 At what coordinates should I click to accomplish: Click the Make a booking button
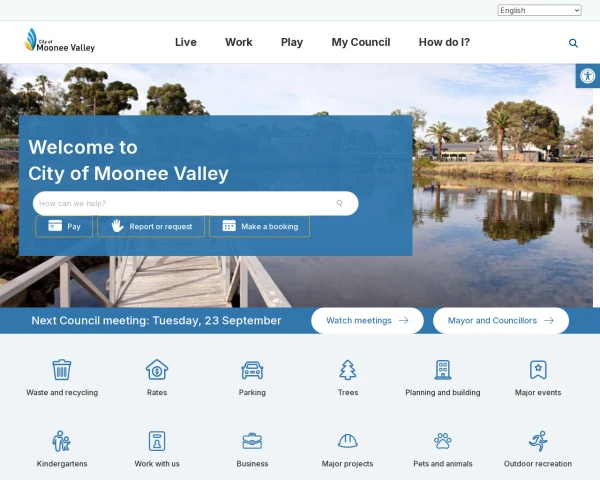259,226
